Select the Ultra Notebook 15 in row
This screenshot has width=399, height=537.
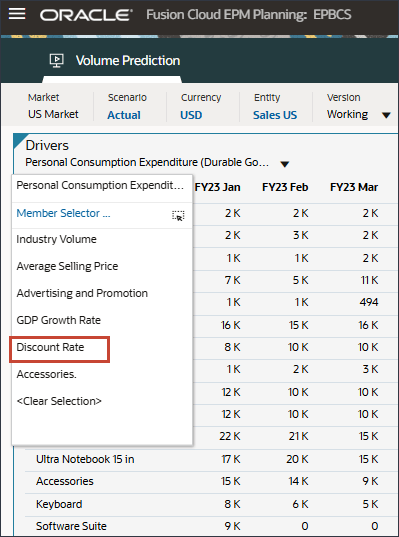(x=85, y=459)
